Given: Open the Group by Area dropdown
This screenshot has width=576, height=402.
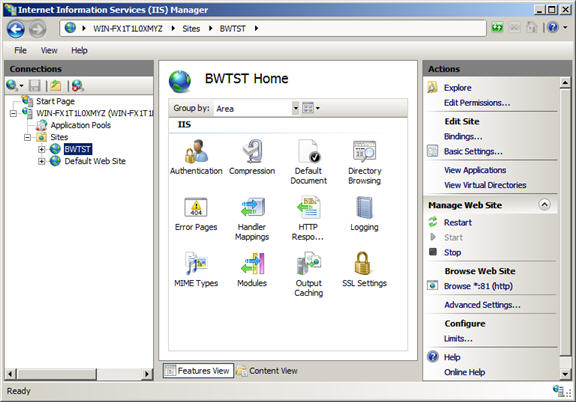Looking at the screenshot, I should [296, 108].
